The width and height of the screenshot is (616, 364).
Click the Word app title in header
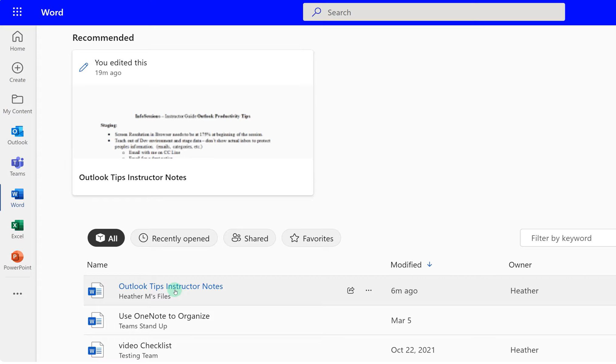coord(52,12)
